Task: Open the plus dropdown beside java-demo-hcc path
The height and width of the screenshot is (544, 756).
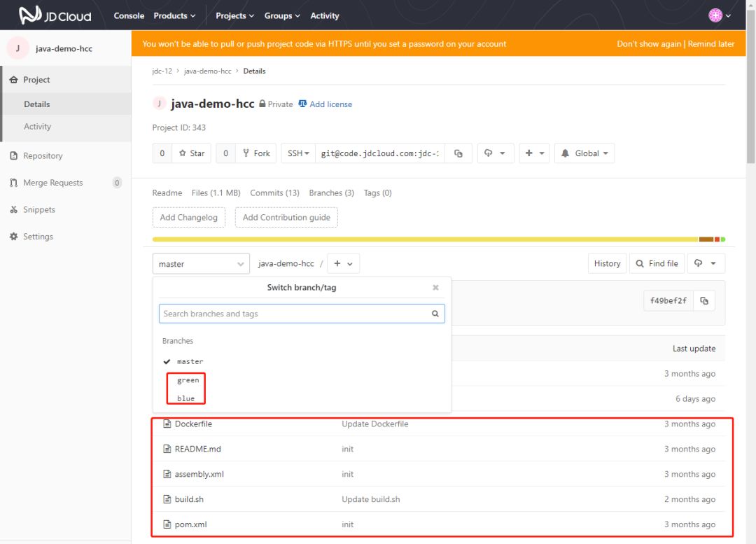Action: coord(343,263)
